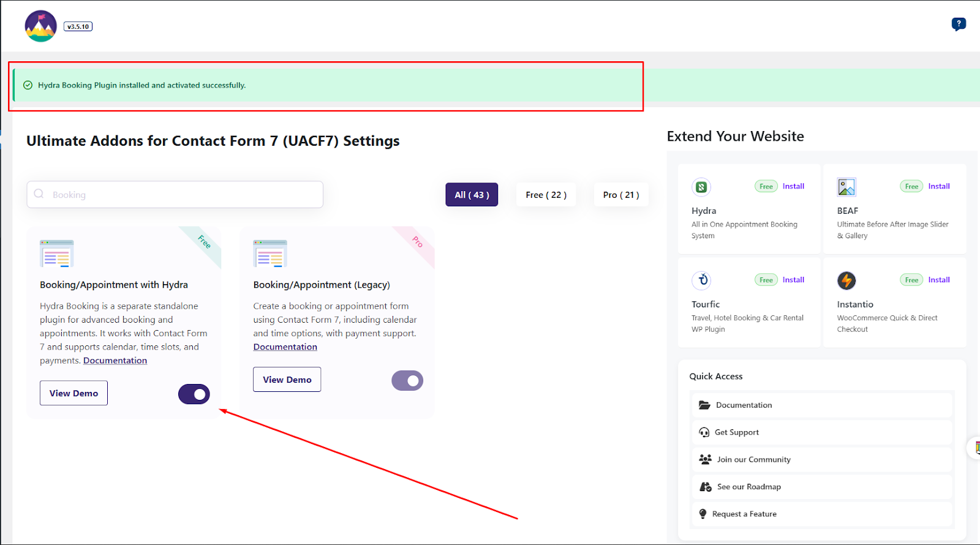
Task: Click the BEAF image slider icon
Action: 846,187
